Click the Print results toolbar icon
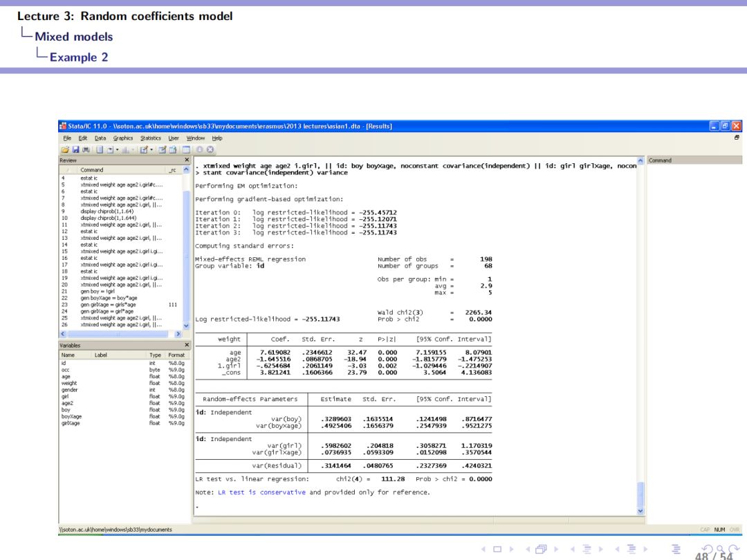Screen dimensions: 747x560 pos(86,149)
